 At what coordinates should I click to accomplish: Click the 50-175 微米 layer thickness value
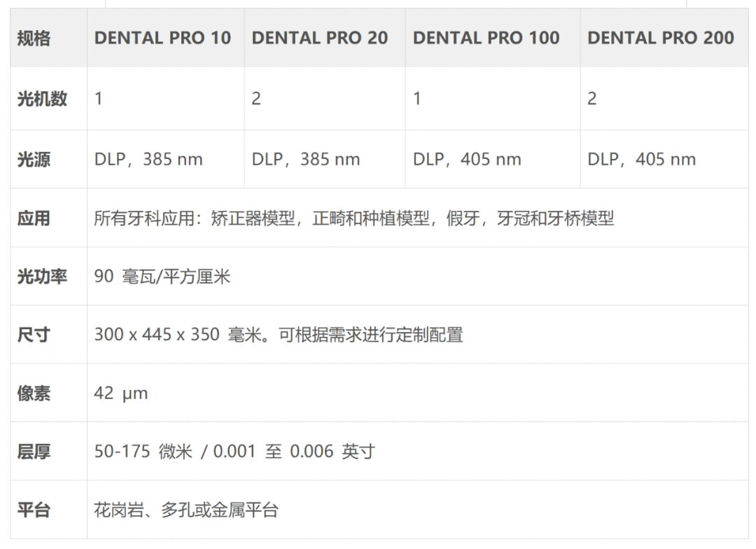click(x=234, y=452)
